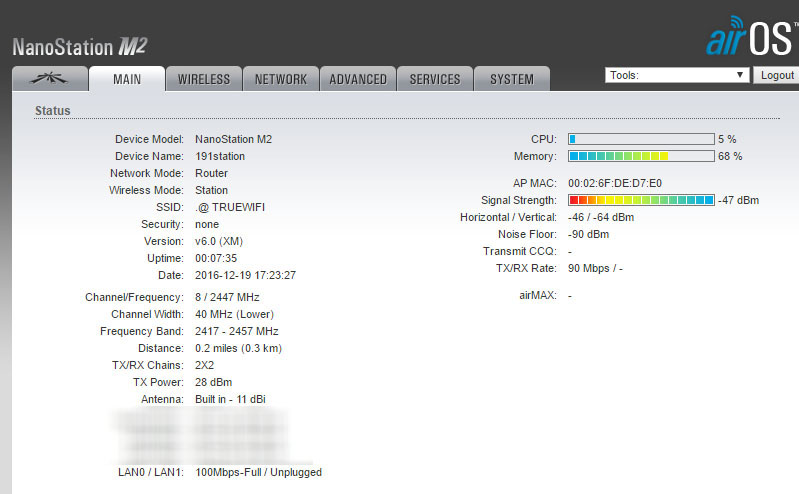Open the Ubiquiti logo tab
Screen dimensions: 799x494
click(49, 79)
